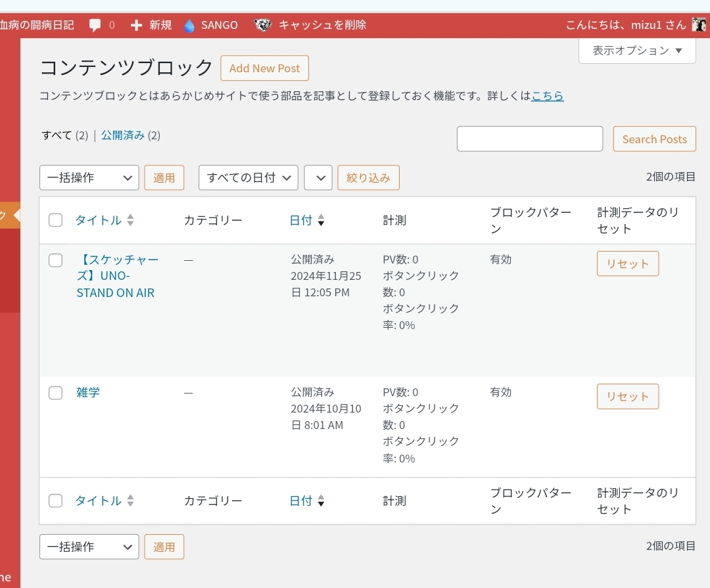Click the bottom タイトル sort arrows
The image size is (710, 588).
pyautogui.click(x=130, y=501)
